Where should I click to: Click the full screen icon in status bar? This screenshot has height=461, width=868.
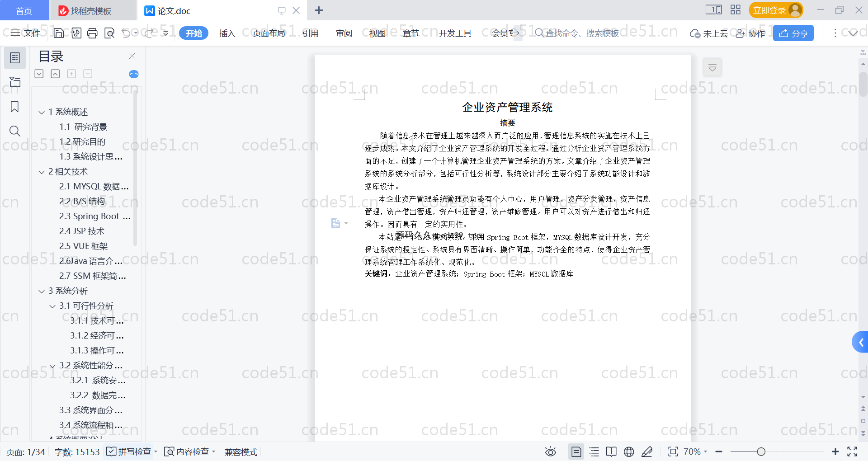pos(853,452)
